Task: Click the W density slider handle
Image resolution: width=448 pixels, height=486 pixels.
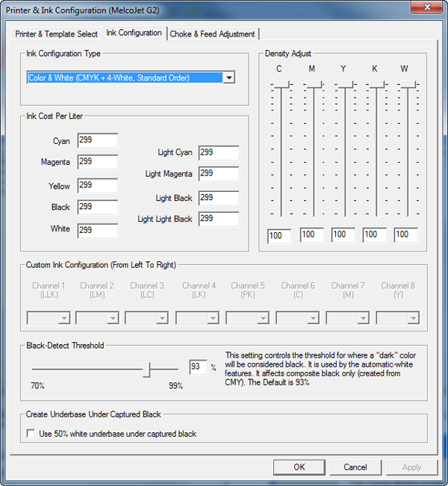Action: click(408, 84)
